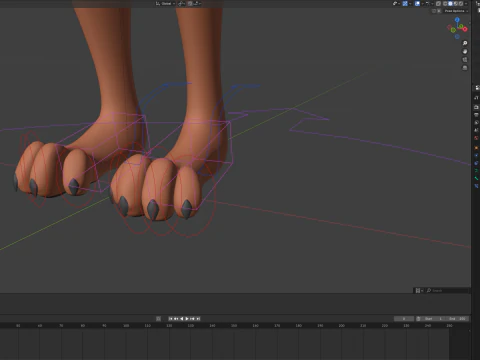Jump to the timeline end frame
The height and width of the screenshot is (360, 480).
tap(198, 319)
